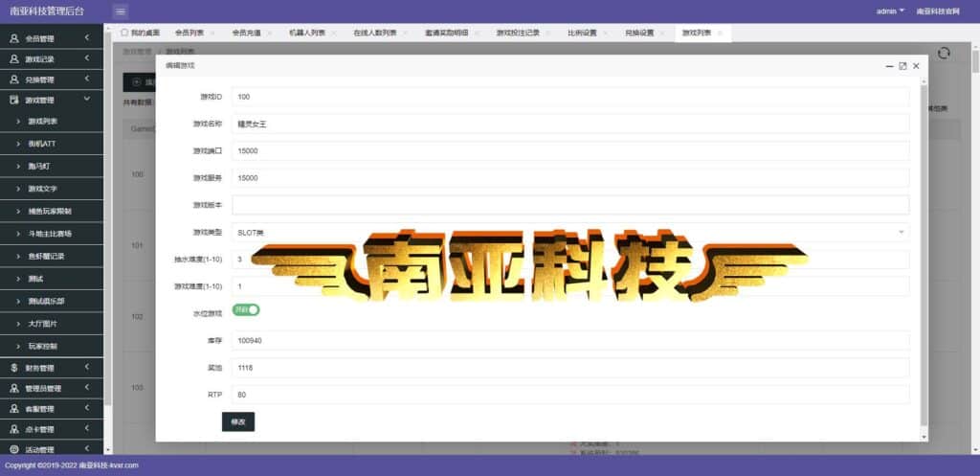Click the 活动管理 icon in sidebar
980x476 pixels.
click(x=14, y=449)
